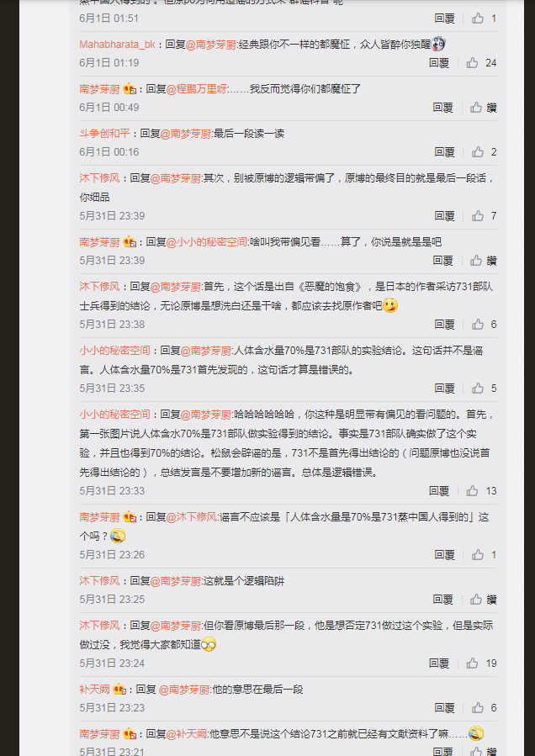
Task: Click thumbs-up on 6月1日 00:16 comment
Action: coord(478,152)
